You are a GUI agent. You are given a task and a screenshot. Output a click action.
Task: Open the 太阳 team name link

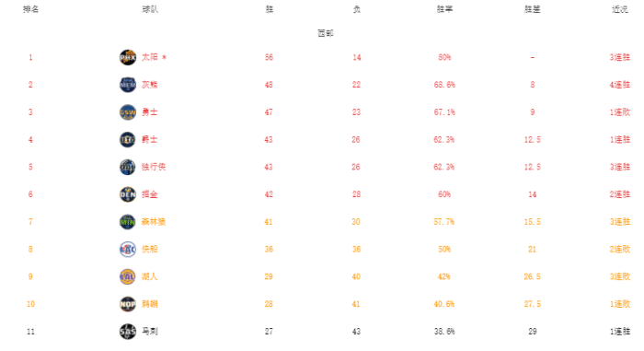(x=150, y=57)
